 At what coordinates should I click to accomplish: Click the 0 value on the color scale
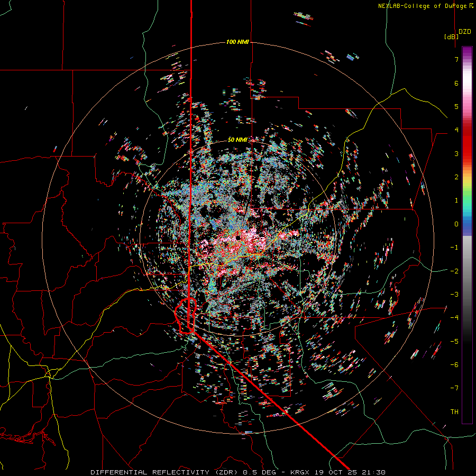point(456,224)
